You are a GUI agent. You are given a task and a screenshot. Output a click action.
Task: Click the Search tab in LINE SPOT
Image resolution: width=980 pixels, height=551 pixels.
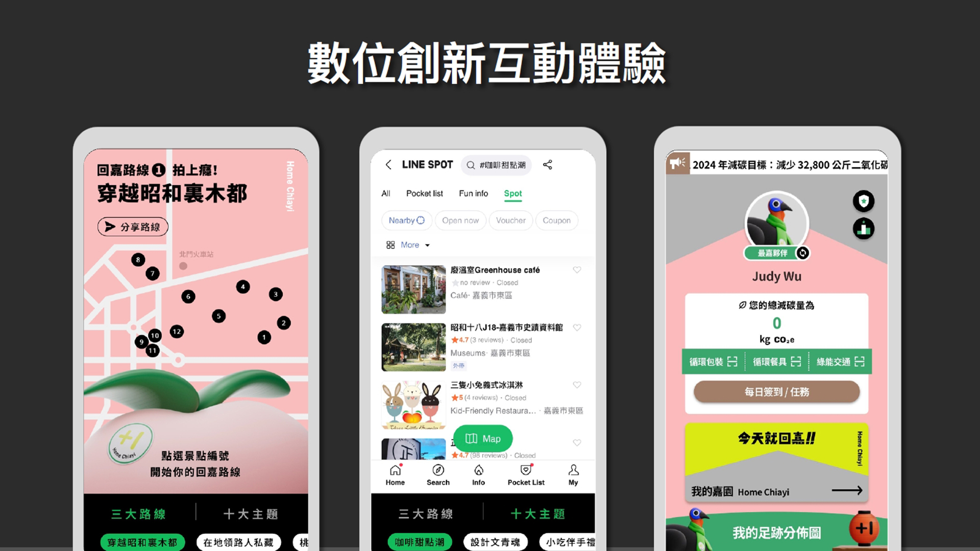click(437, 475)
